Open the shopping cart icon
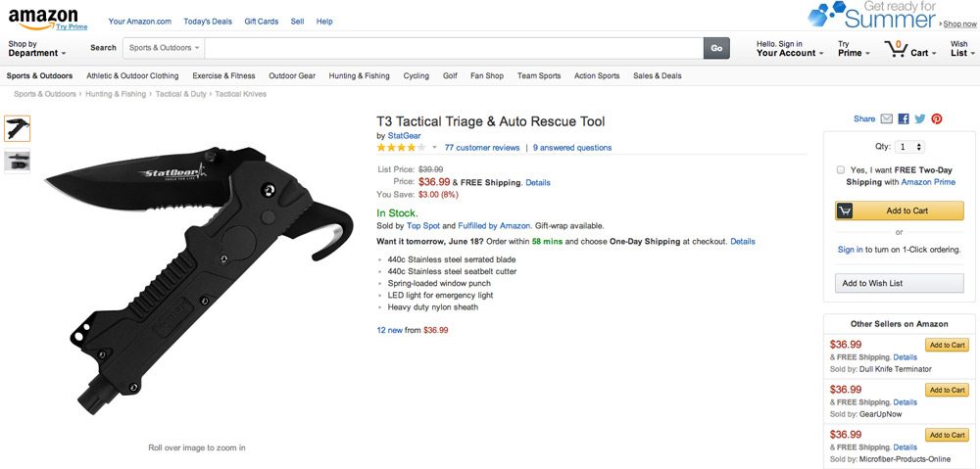This screenshot has width=980, height=469. click(x=895, y=48)
